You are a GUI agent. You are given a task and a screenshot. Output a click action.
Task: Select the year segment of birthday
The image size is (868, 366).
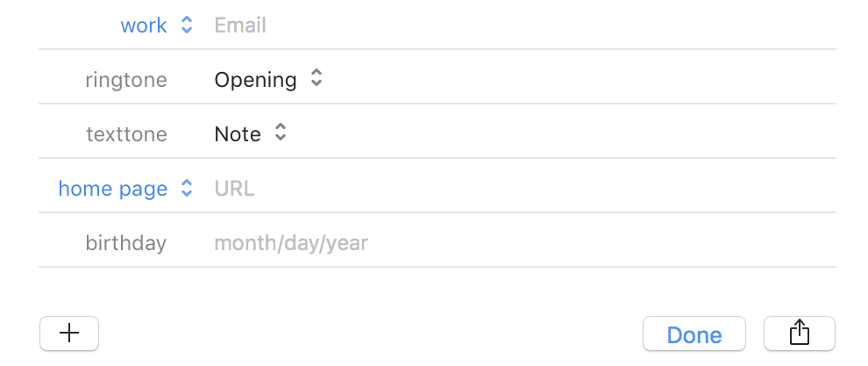coord(347,244)
